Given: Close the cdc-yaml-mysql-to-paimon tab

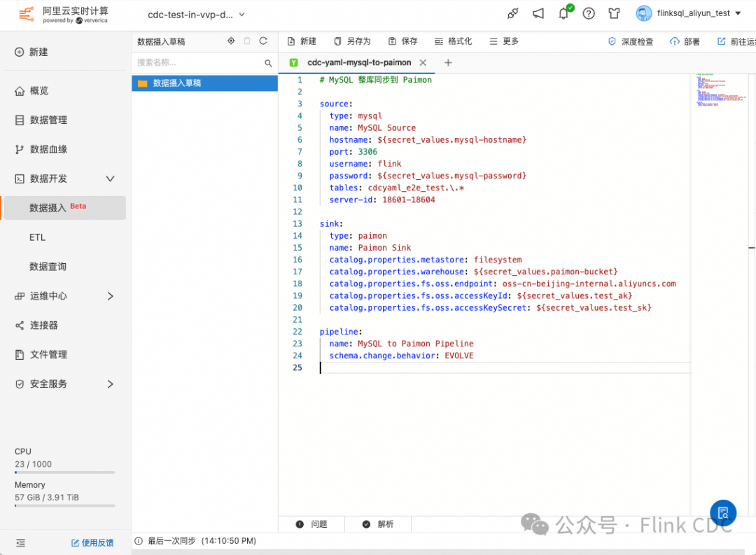Looking at the screenshot, I should pos(423,63).
